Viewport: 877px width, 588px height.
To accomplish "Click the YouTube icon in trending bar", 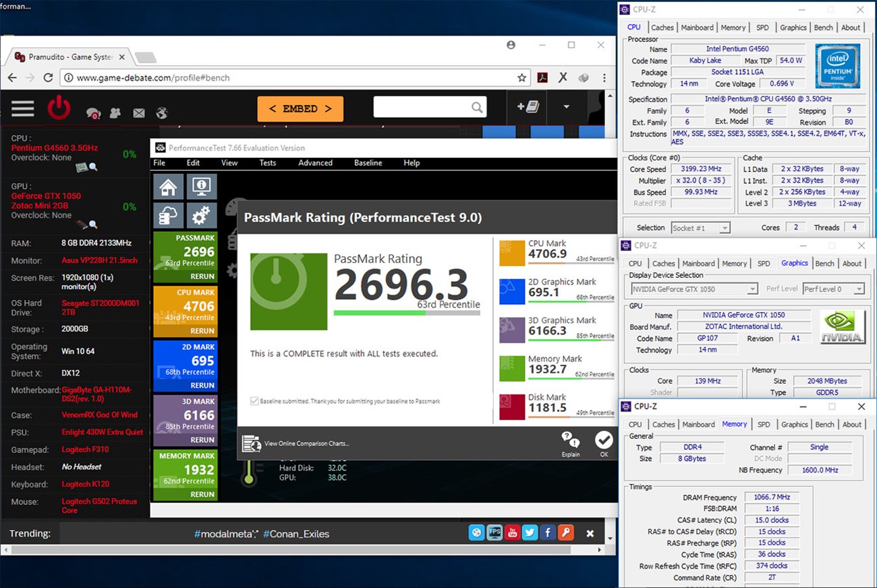I will [x=512, y=533].
